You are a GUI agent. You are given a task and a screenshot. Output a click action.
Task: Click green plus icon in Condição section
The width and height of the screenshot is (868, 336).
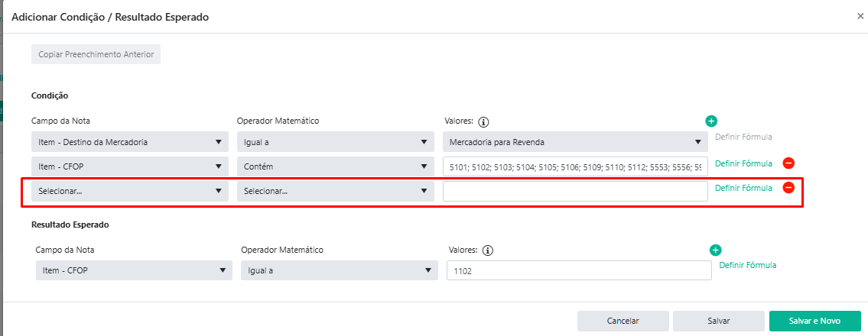coord(711,121)
